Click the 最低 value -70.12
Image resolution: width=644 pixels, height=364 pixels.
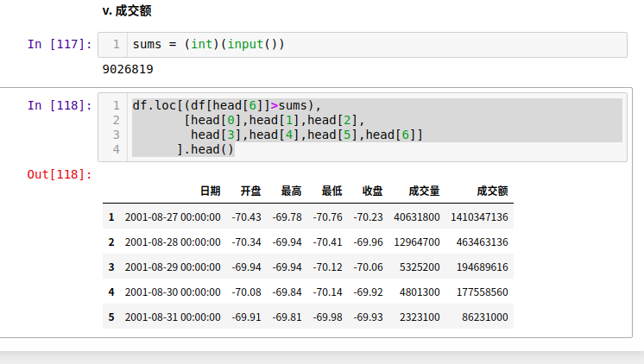328,267
